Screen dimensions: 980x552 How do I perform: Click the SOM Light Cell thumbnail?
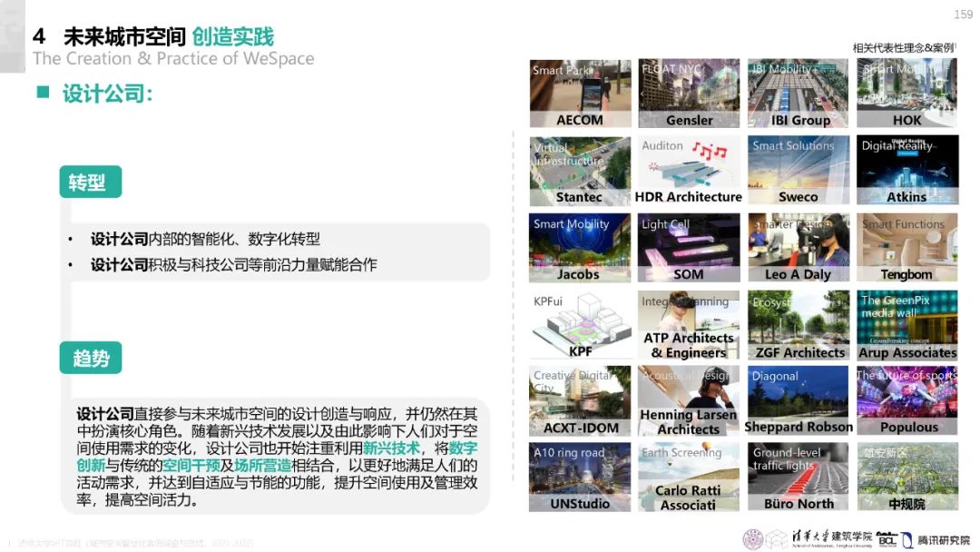(689, 248)
